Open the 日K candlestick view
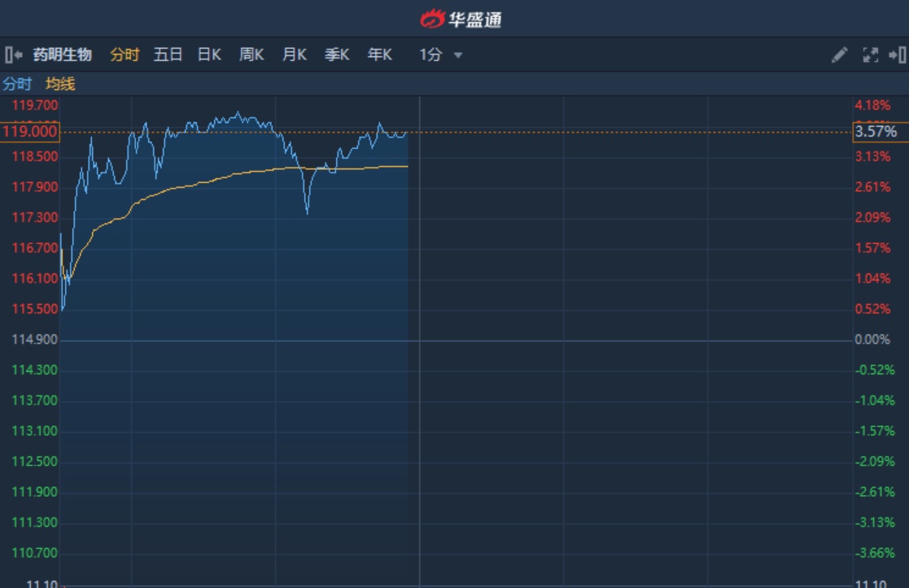This screenshot has height=588, width=909. [x=209, y=55]
